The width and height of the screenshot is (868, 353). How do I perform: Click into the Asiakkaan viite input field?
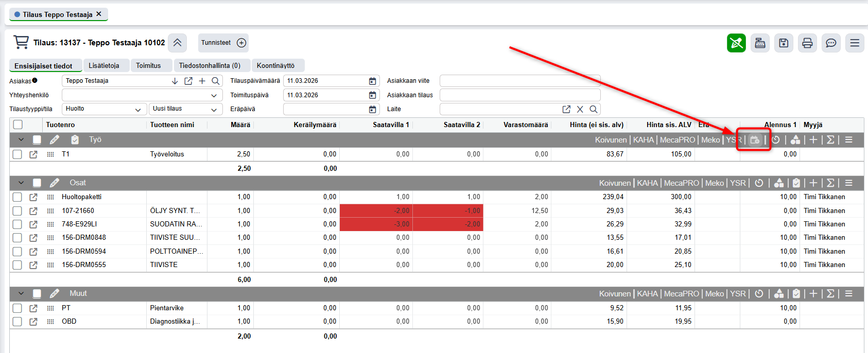pos(520,81)
